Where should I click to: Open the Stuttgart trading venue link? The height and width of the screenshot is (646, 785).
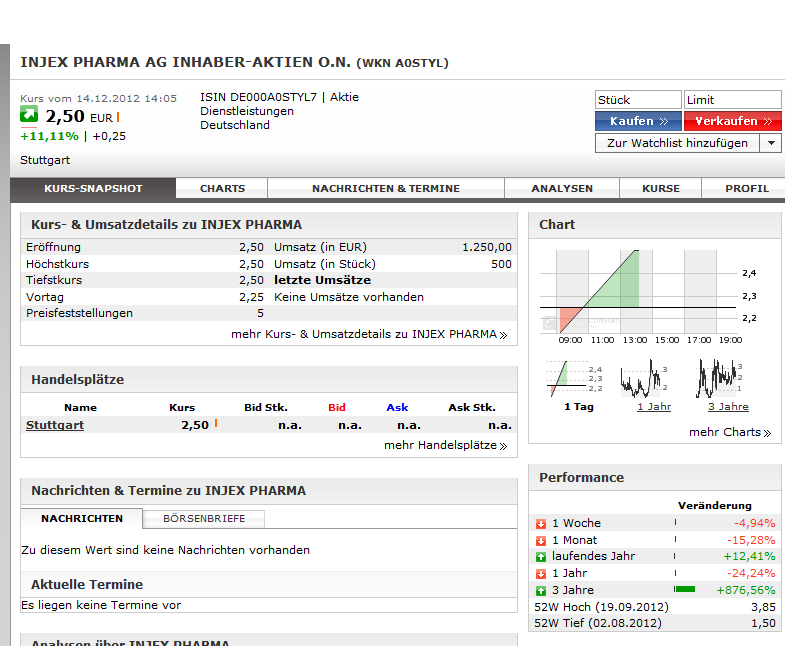tap(55, 425)
